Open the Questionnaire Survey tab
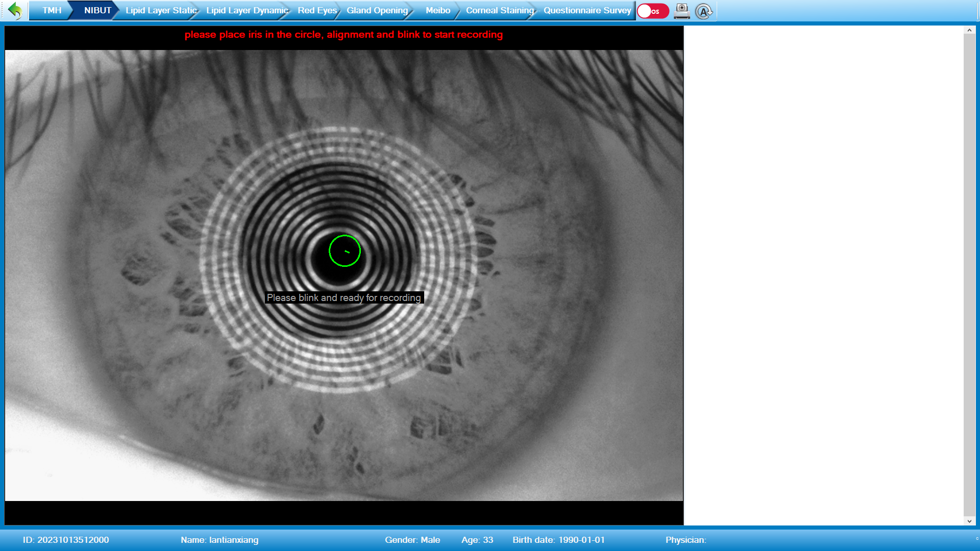This screenshot has width=980, height=551. tap(587, 10)
